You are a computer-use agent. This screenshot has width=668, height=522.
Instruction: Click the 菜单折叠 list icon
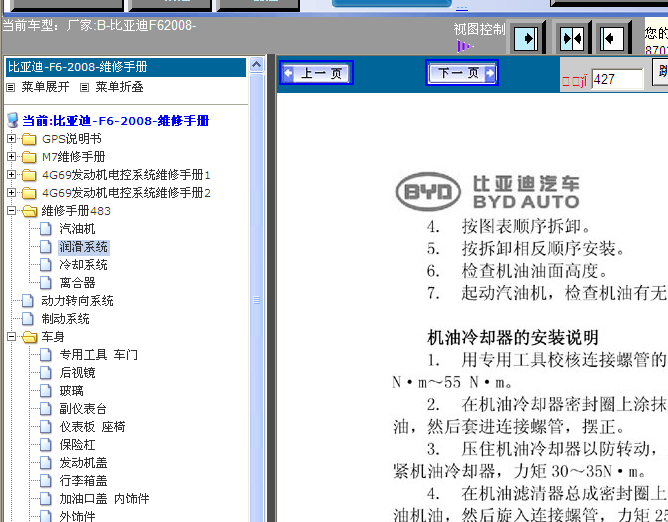tap(84, 87)
